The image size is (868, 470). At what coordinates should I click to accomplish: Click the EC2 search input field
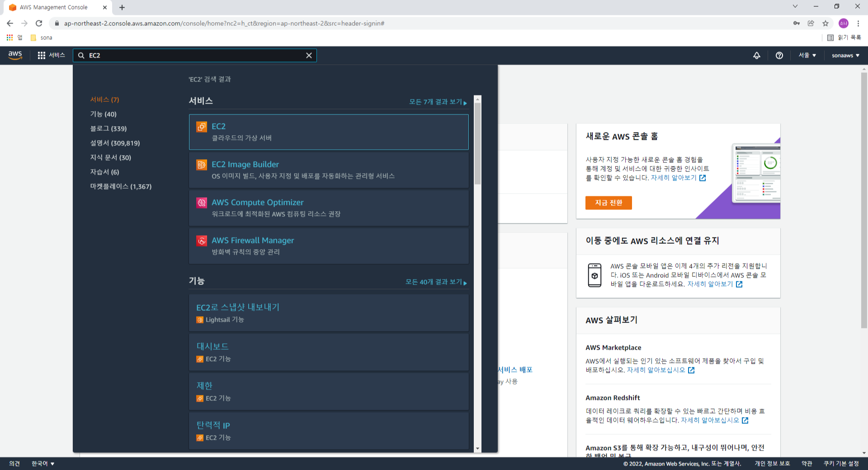tap(195, 56)
